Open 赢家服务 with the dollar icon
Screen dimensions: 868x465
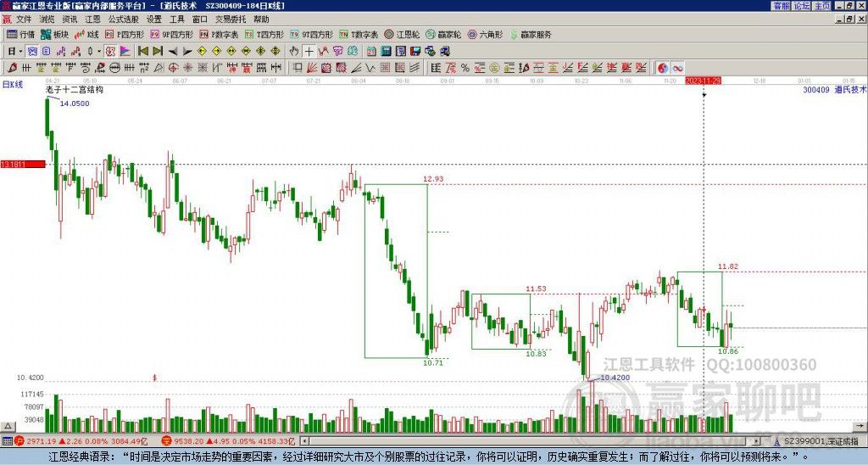click(x=531, y=35)
